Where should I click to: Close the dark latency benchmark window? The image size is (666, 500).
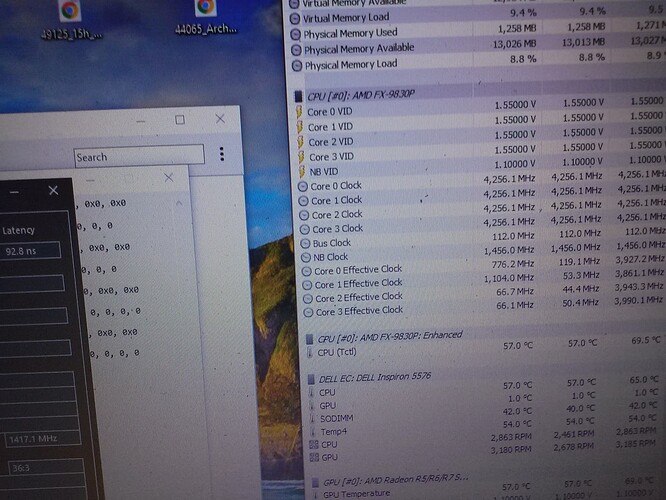coord(53,190)
